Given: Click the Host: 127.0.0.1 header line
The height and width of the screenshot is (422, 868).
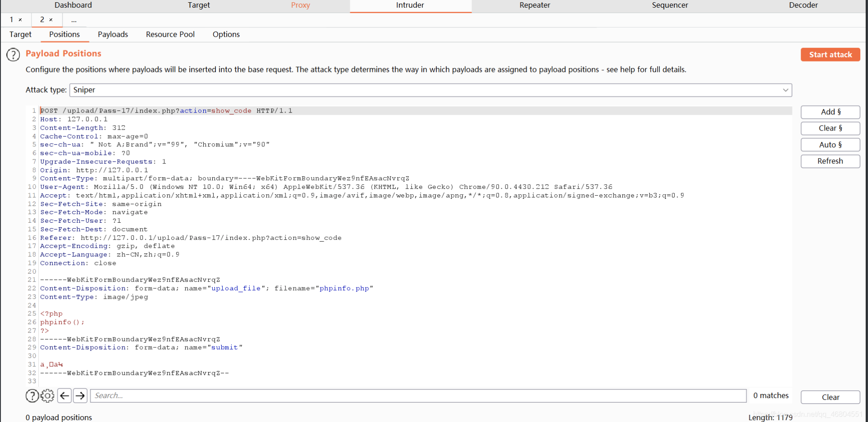Looking at the screenshot, I should click(74, 119).
